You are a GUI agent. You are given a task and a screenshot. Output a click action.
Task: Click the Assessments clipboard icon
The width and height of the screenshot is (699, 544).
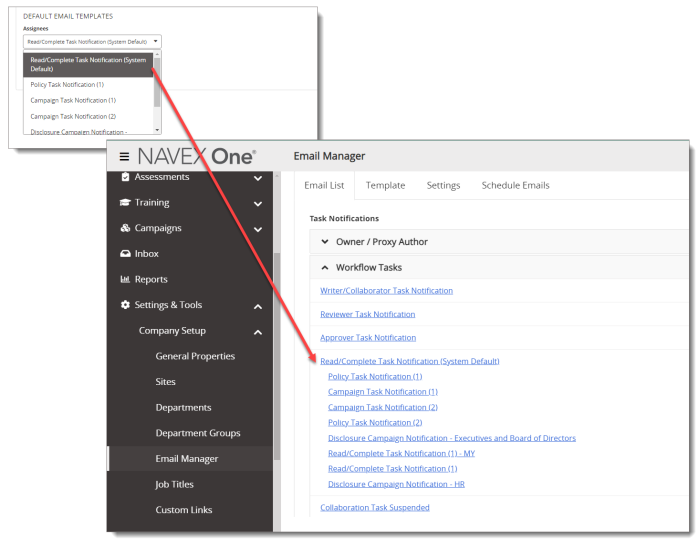tap(125, 177)
